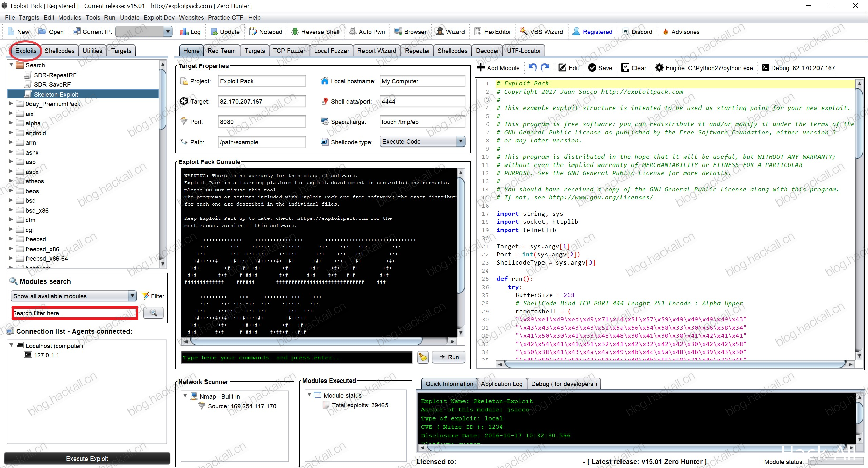Switch to the Red Team tab
This screenshot has height=468, width=868.
(221, 51)
